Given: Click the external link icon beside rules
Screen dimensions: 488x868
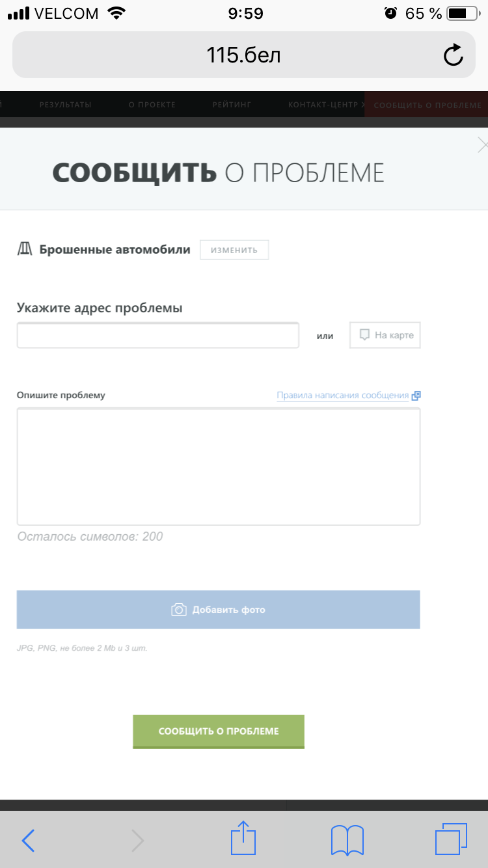Looking at the screenshot, I should coord(416,396).
